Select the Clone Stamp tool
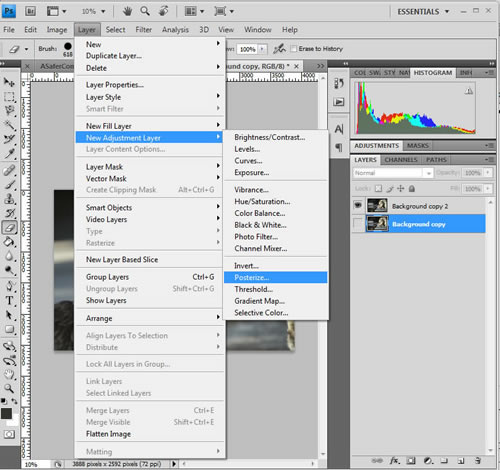Image resolution: width=500 pixels, height=470 pixels. tap(9, 199)
